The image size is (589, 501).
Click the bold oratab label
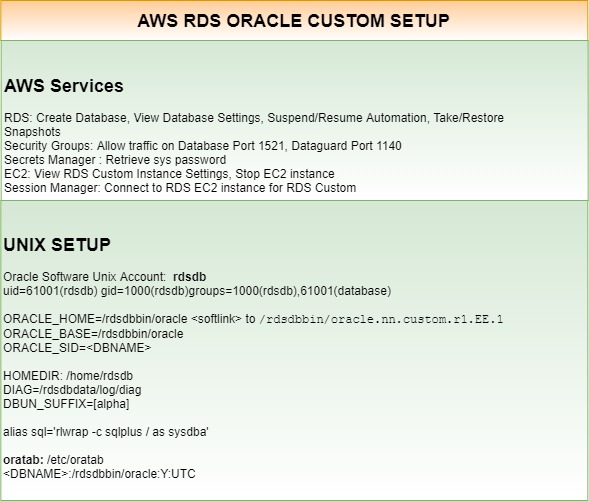[x=23, y=460]
